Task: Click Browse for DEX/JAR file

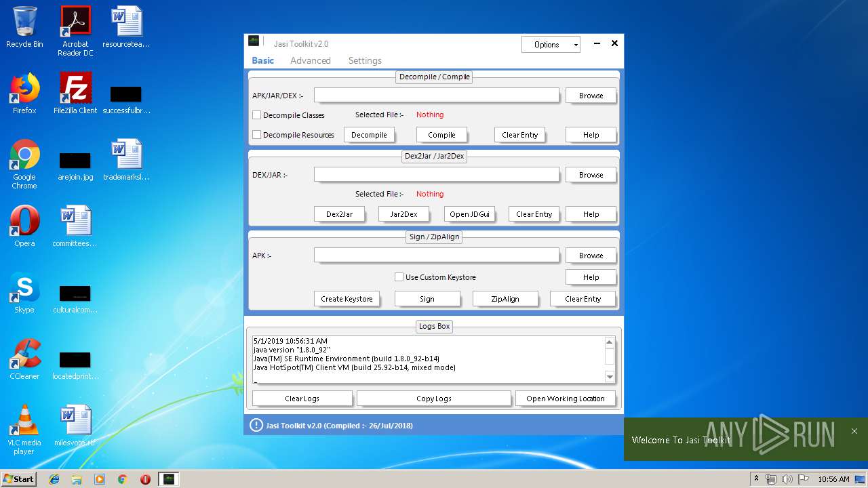Action: 591,175
